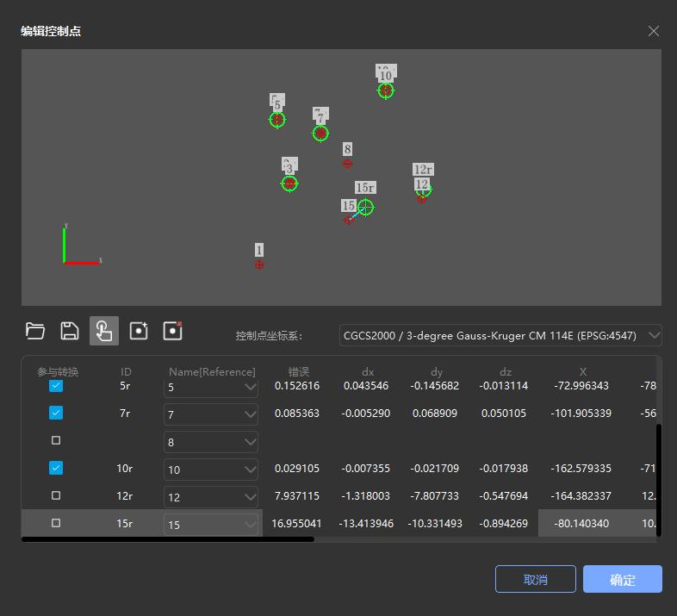Click the dz column header

coord(505,372)
